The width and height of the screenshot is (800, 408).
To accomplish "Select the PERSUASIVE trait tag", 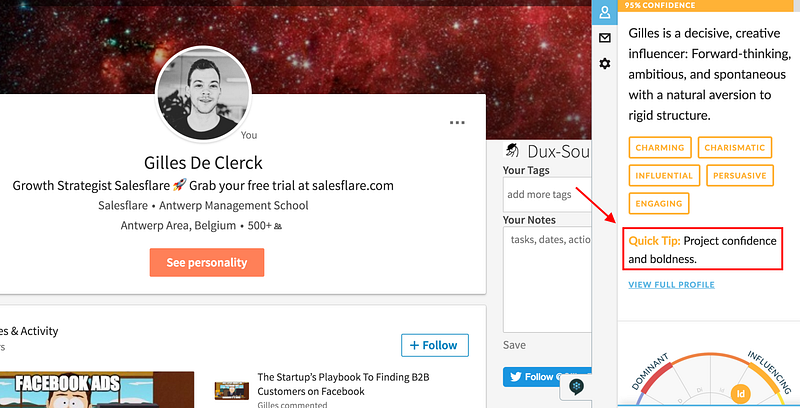I will coord(740,175).
